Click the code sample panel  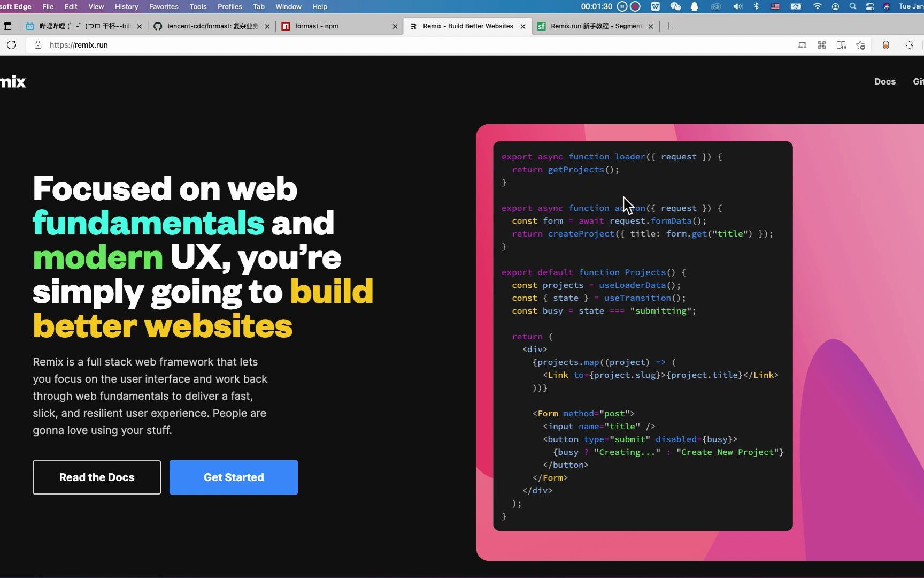[x=643, y=336]
